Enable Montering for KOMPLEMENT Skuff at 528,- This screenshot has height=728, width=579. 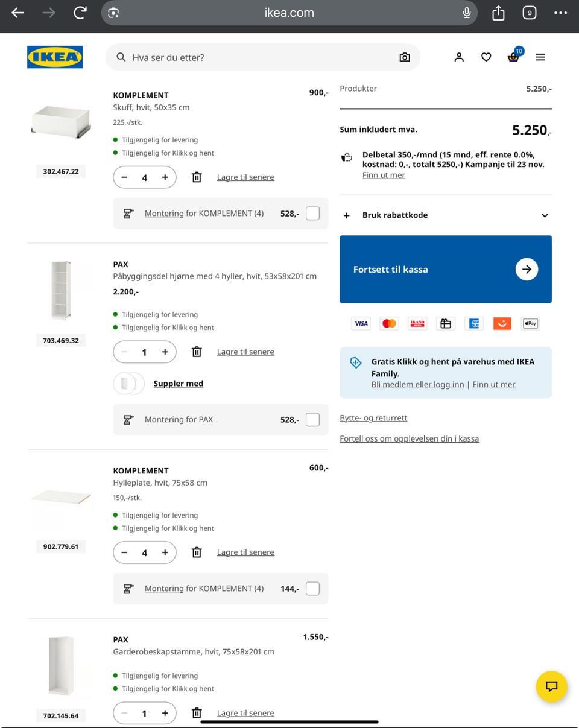coord(312,214)
